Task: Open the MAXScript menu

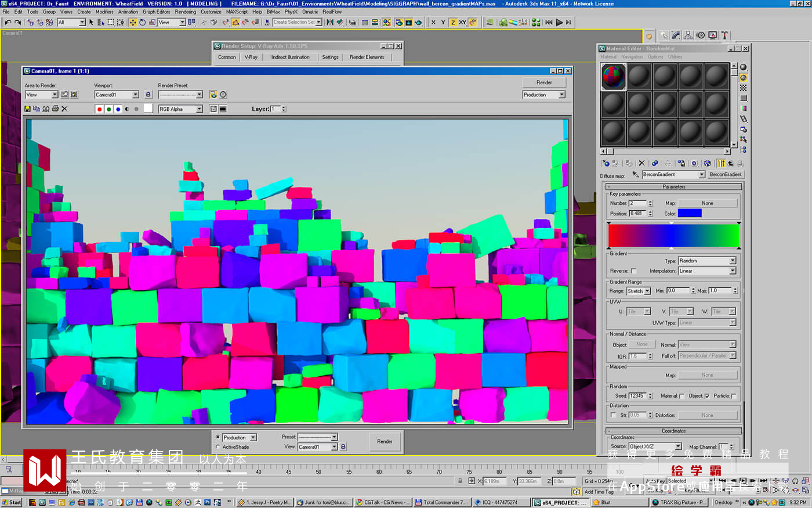Action: 237,12
